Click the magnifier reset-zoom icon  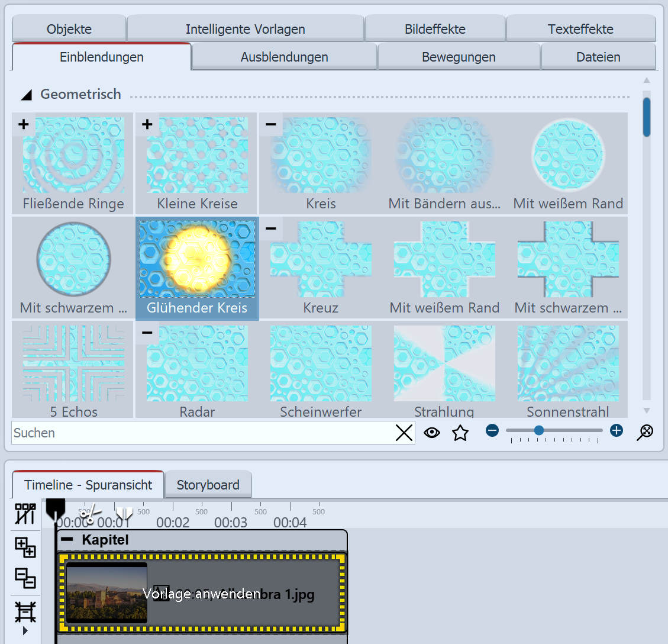tap(645, 432)
